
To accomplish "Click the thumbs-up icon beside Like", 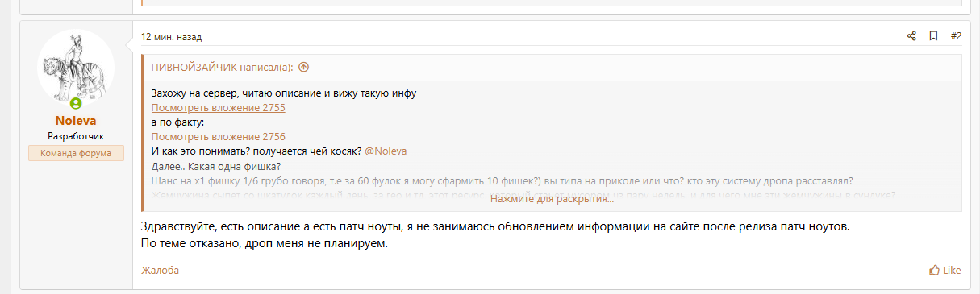I will point(934,271).
